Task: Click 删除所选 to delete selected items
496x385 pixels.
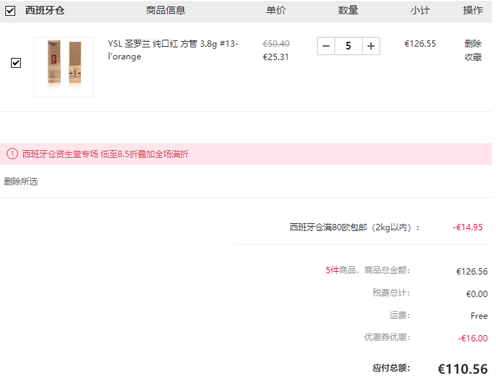Action: pyautogui.click(x=21, y=181)
